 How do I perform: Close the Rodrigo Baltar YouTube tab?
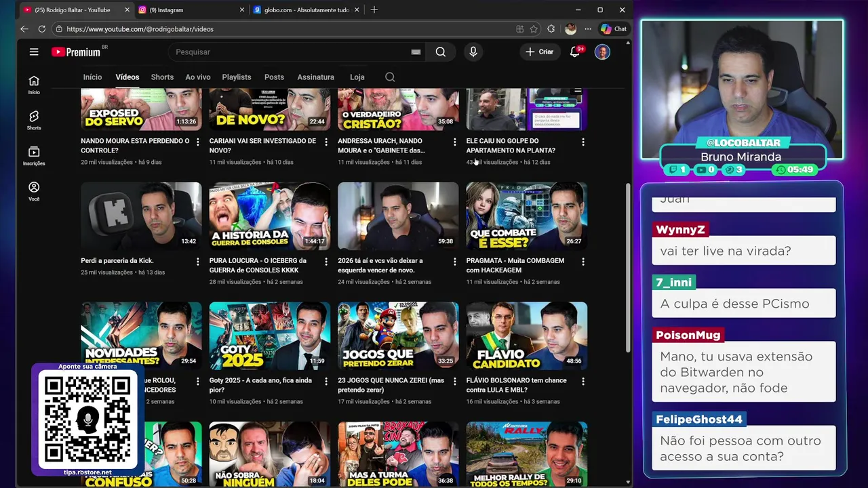127,10
